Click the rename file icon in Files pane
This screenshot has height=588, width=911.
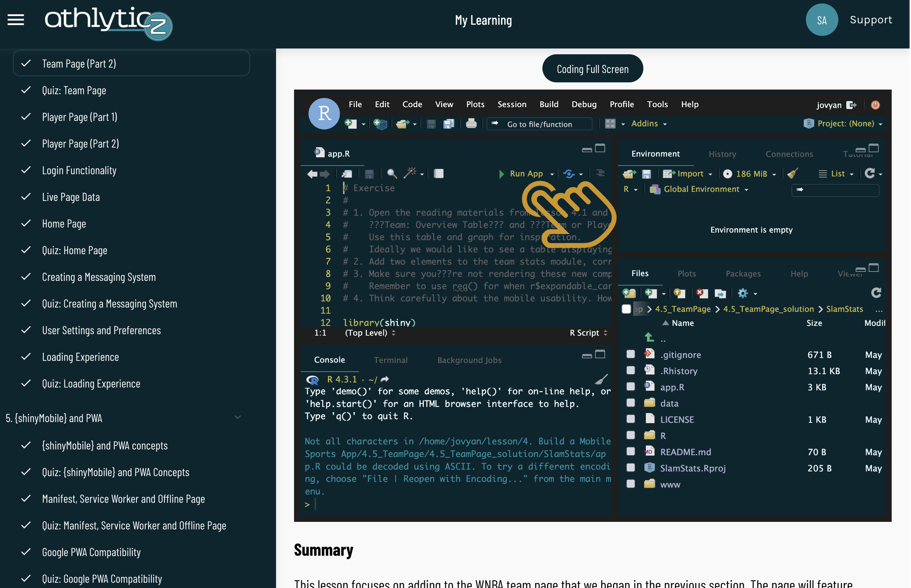click(x=720, y=294)
